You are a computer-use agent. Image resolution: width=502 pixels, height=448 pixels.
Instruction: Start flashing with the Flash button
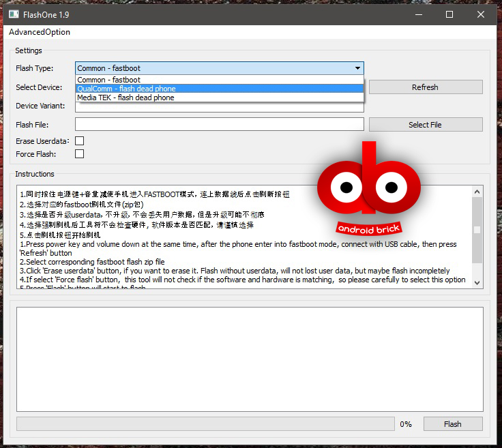tap(452, 423)
